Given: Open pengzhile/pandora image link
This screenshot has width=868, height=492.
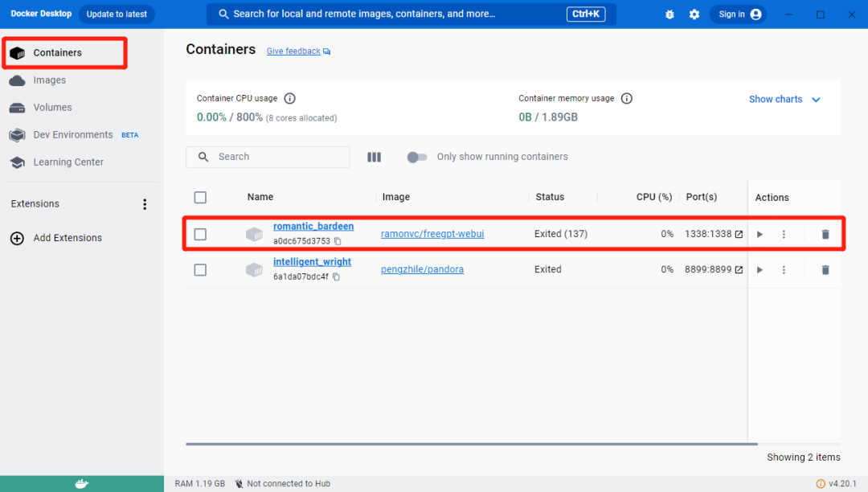Looking at the screenshot, I should point(423,269).
